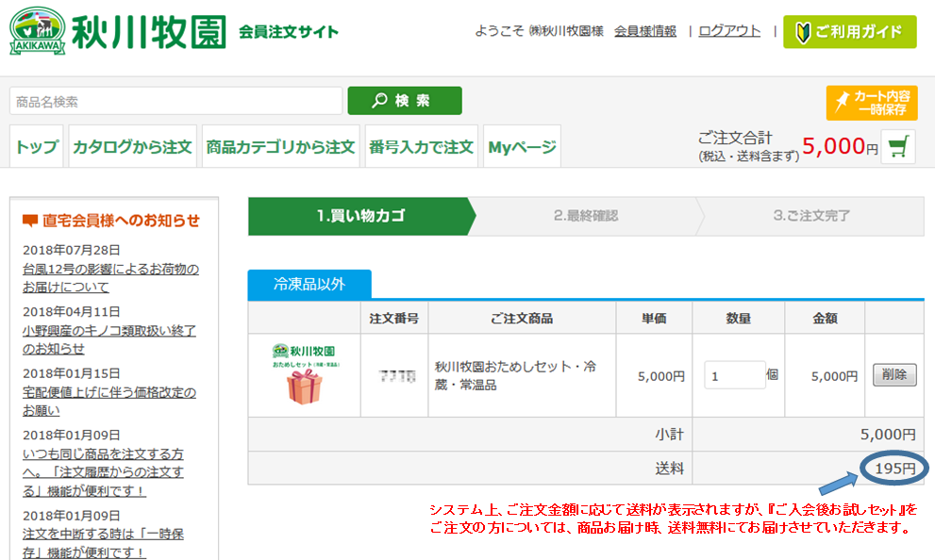
Task: Select the 冷凍品以外 tab
Action: tap(309, 284)
